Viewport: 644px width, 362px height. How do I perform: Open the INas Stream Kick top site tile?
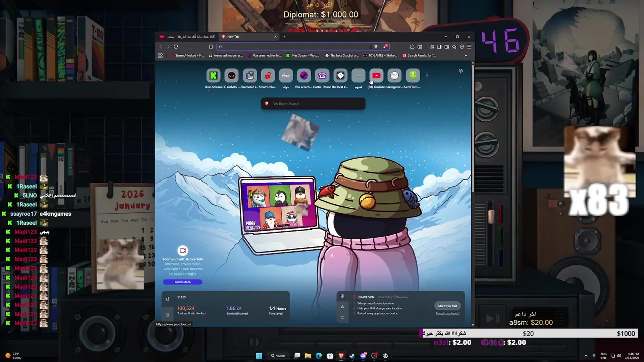coord(213,76)
